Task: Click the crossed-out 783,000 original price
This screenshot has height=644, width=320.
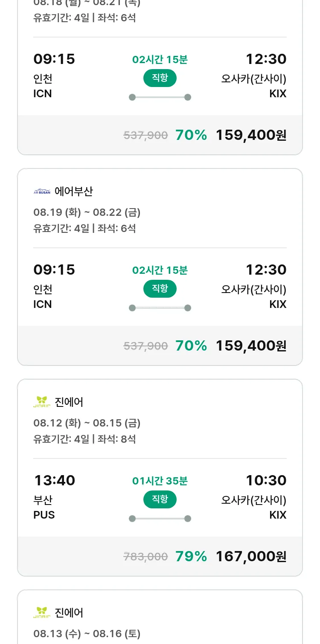Action: click(x=145, y=556)
